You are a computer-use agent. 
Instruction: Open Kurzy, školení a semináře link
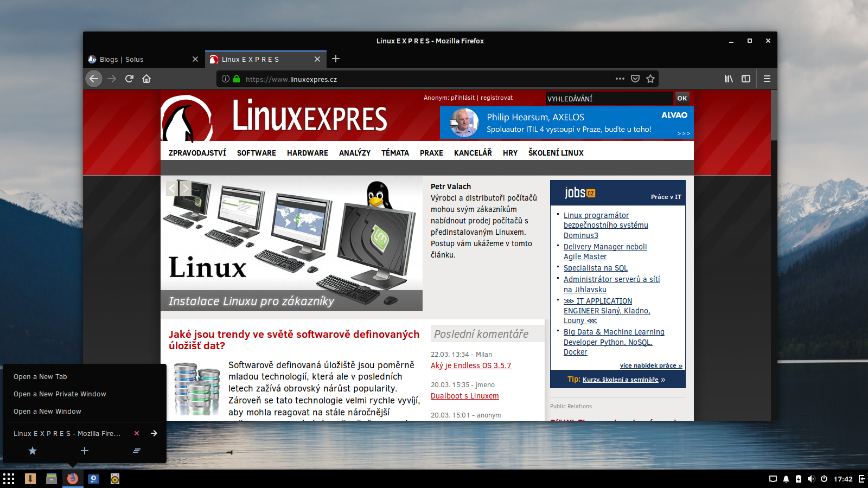click(620, 380)
